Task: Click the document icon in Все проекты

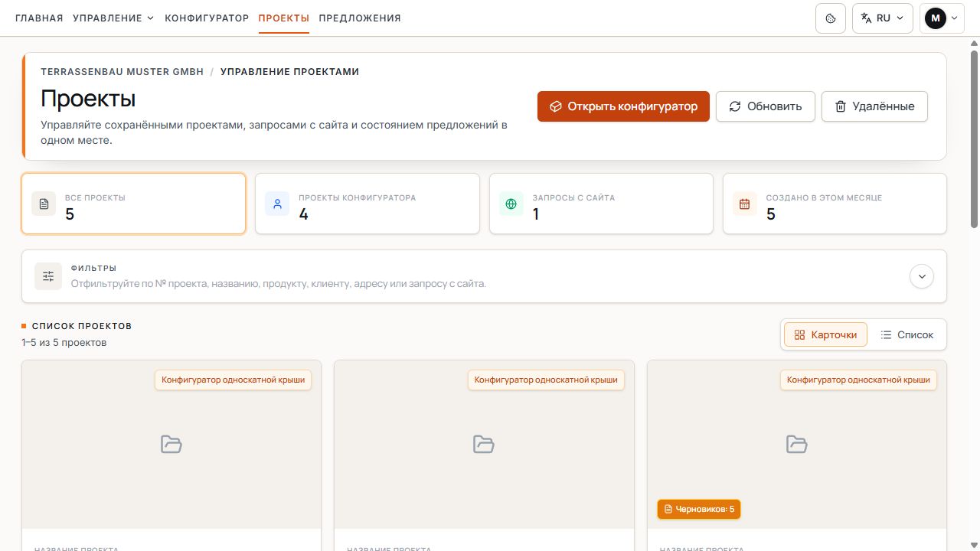Action: (x=44, y=204)
